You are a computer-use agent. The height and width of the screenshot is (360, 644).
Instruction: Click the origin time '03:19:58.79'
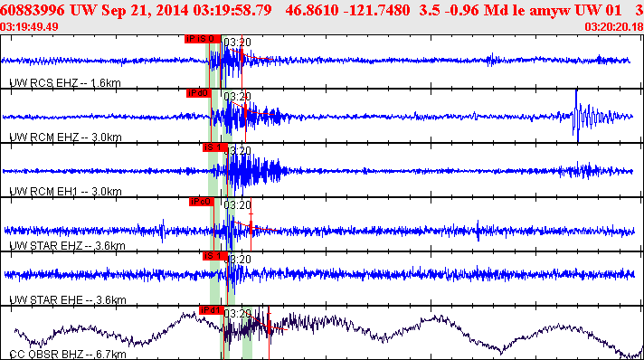[232, 10]
